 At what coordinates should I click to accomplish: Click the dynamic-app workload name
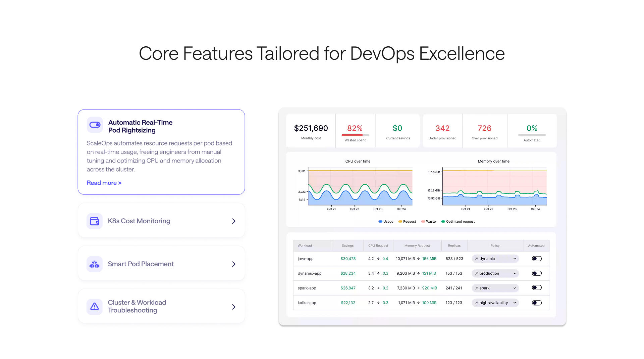[x=310, y=273]
